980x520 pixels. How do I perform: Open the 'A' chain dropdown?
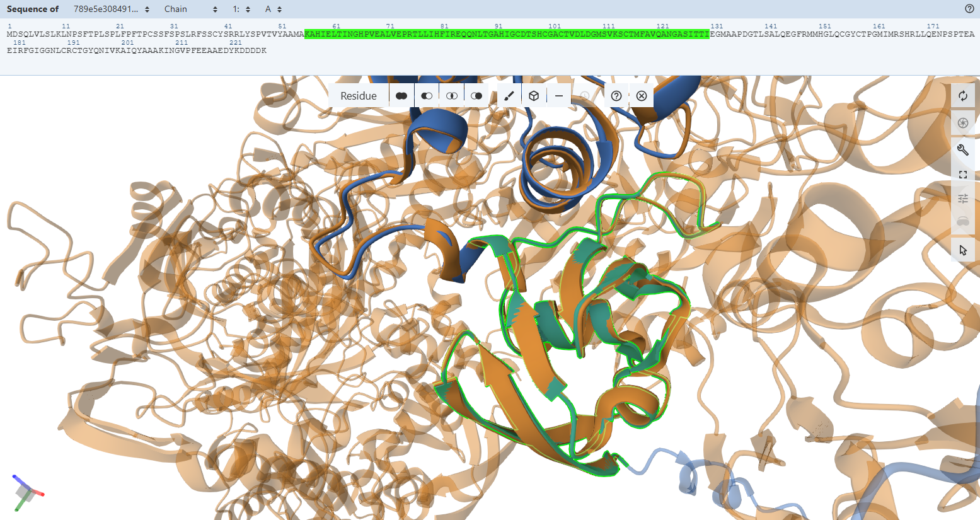[x=273, y=9]
